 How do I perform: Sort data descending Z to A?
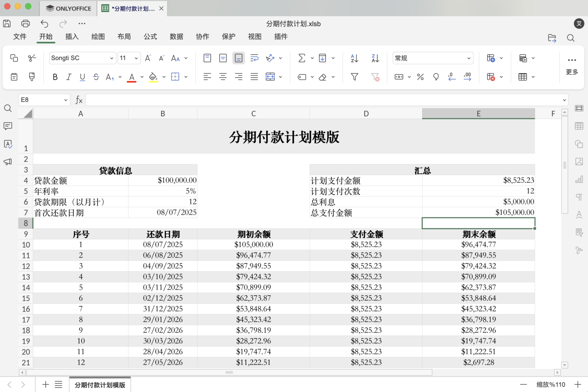click(x=375, y=58)
